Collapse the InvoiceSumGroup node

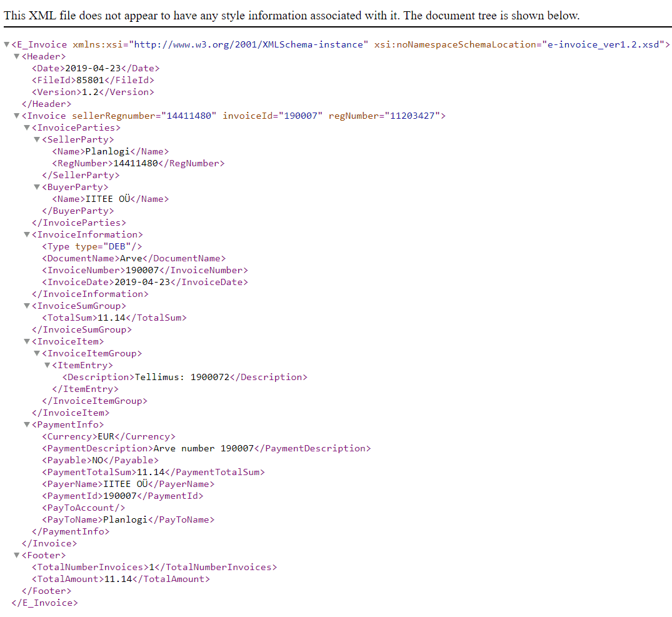click(27, 306)
